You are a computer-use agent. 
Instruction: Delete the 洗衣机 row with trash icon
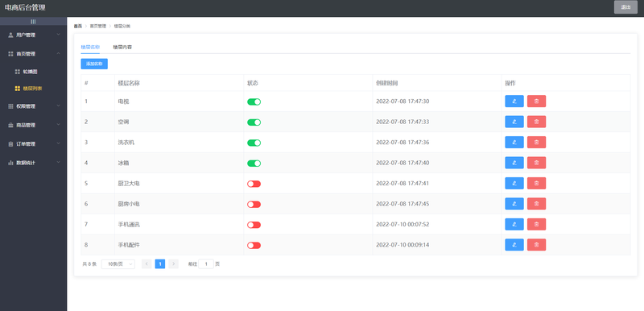pos(536,142)
